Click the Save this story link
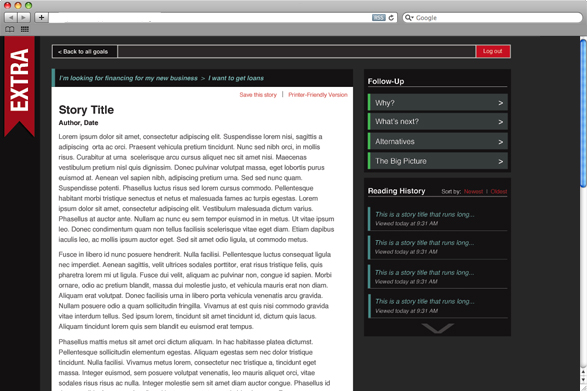Viewport: 587px width, 391px height. [x=258, y=95]
